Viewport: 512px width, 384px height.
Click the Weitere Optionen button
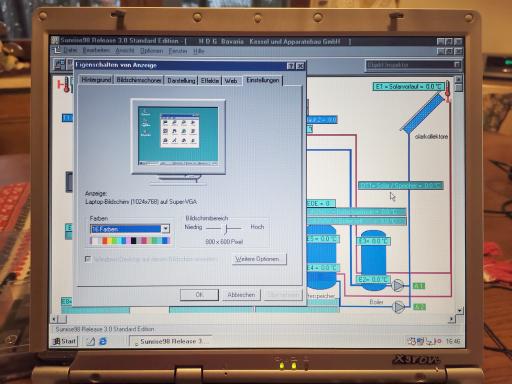tap(259, 259)
